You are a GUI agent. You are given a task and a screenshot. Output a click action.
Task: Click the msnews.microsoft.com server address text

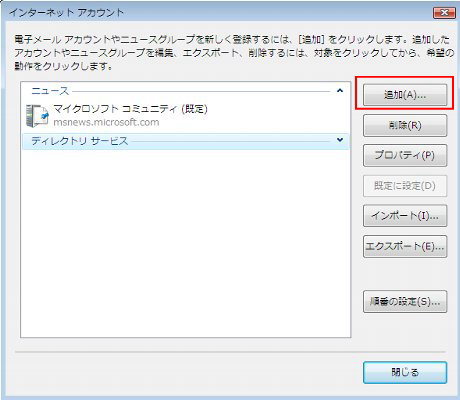106,122
